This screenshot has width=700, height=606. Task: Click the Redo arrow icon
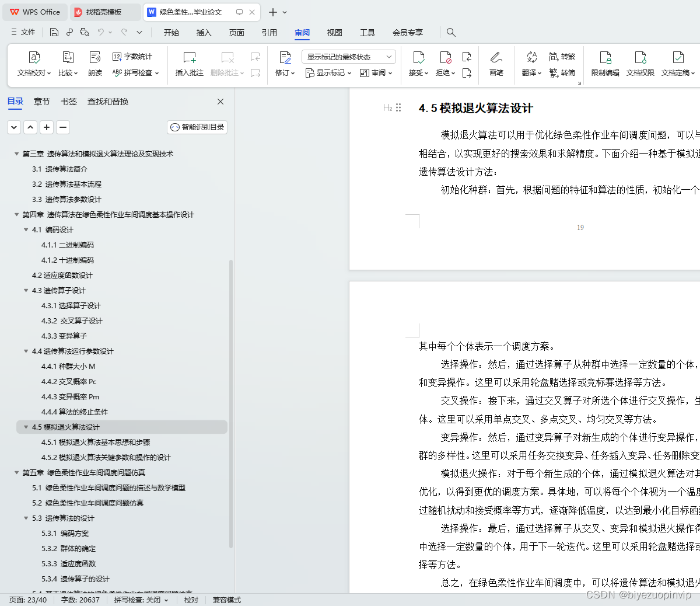coord(124,32)
